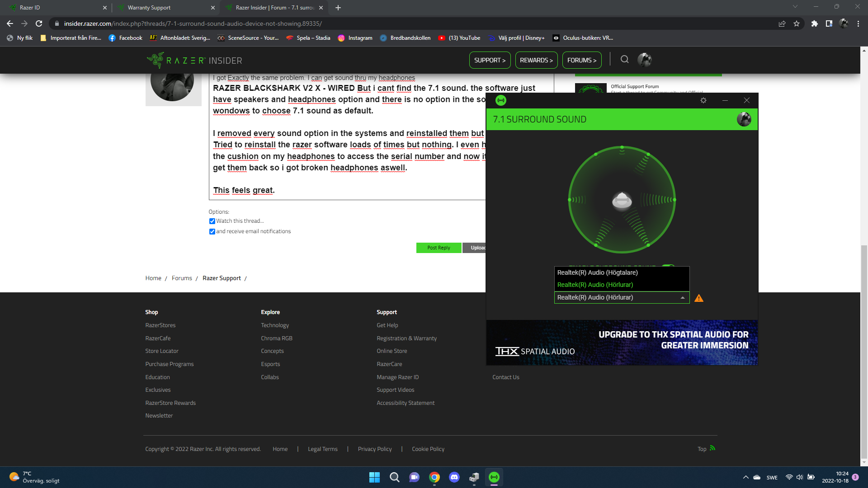Show hidden system tray icons
Viewport: 868px width, 488px height.
745,477
